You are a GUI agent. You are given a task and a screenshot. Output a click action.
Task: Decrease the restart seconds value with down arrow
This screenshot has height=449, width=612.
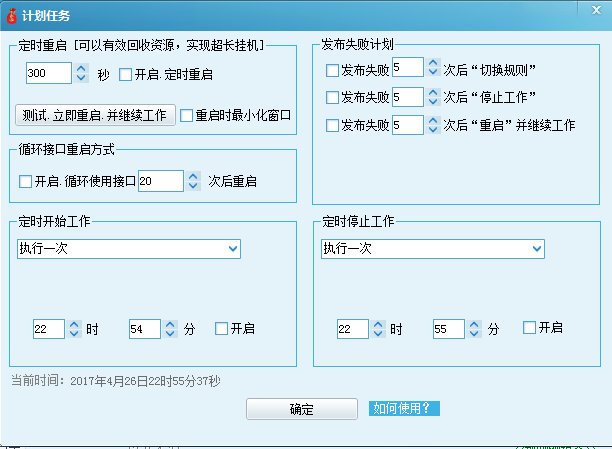[81, 77]
